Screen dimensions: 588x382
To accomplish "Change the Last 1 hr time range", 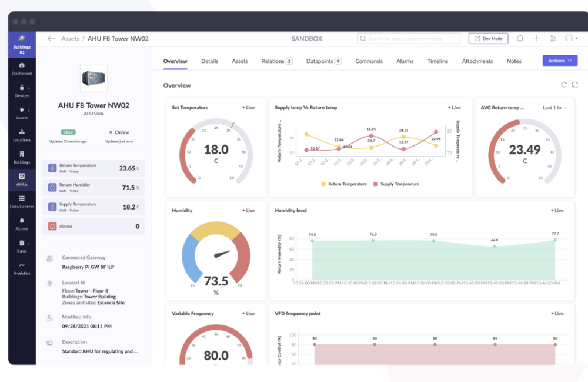I will pyautogui.click(x=554, y=108).
